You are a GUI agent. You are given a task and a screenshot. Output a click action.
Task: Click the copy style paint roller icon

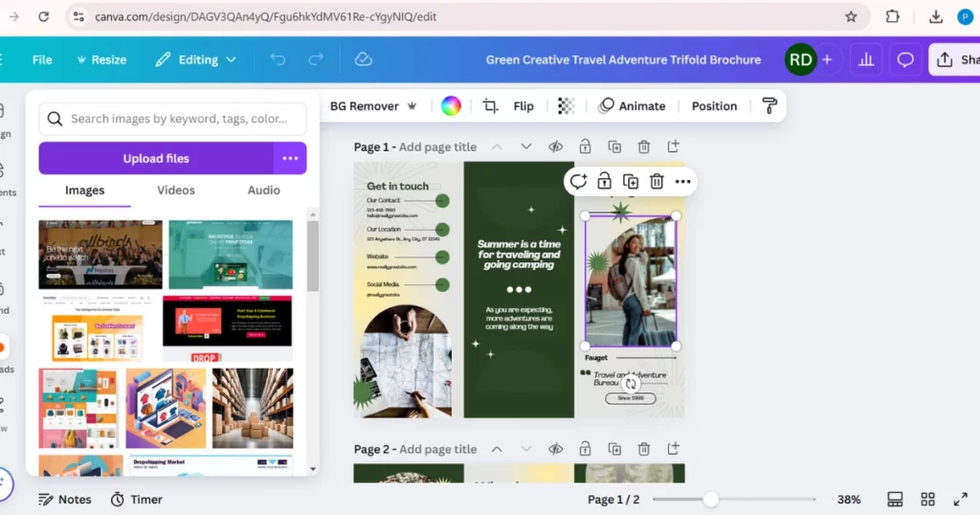click(769, 106)
